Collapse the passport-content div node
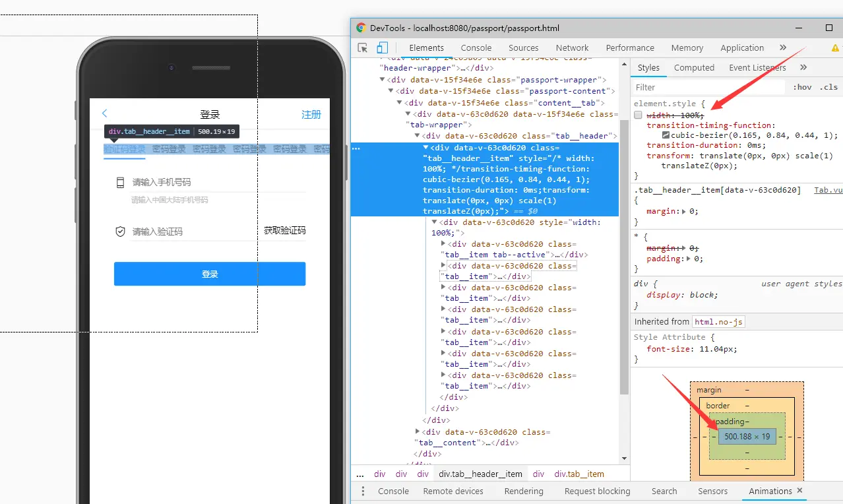Viewport: 843px width, 504px height. (x=391, y=91)
